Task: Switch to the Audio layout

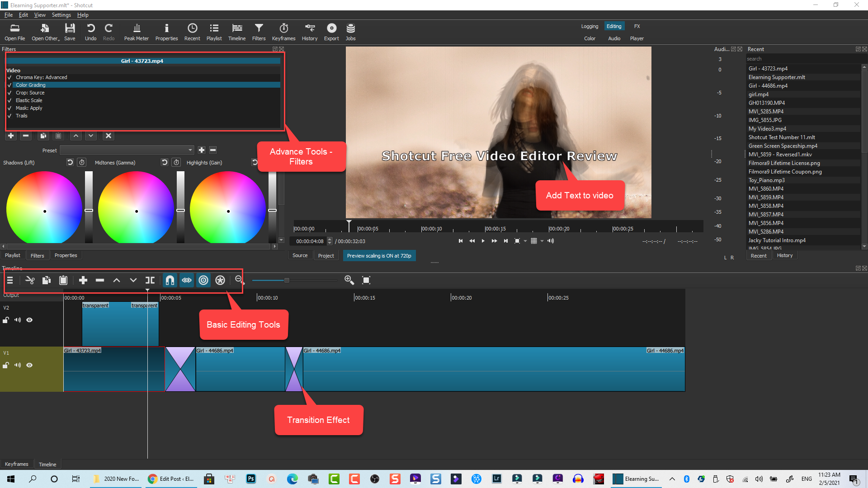Action: coord(614,38)
